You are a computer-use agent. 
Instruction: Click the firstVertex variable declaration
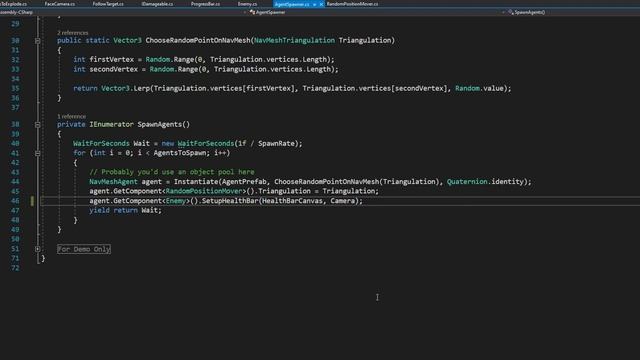(111, 60)
